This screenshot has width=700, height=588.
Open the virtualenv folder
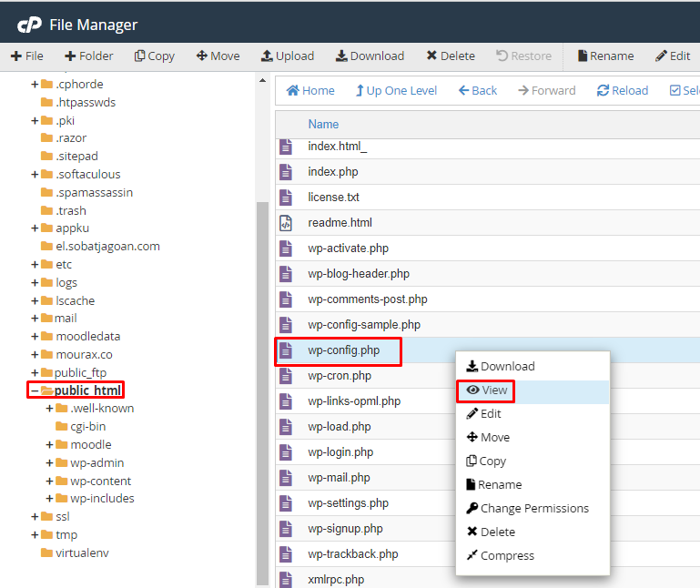coord(75,553)
